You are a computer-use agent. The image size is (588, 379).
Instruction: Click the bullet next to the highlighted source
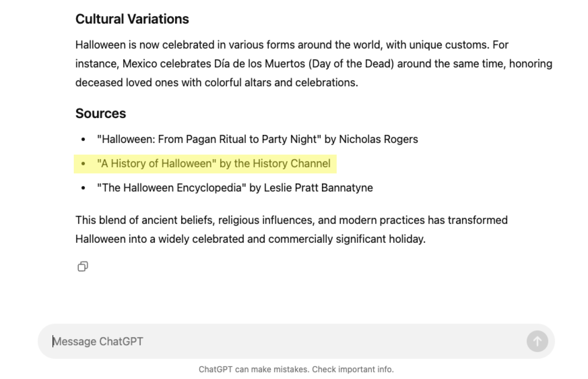coord(83,163)
